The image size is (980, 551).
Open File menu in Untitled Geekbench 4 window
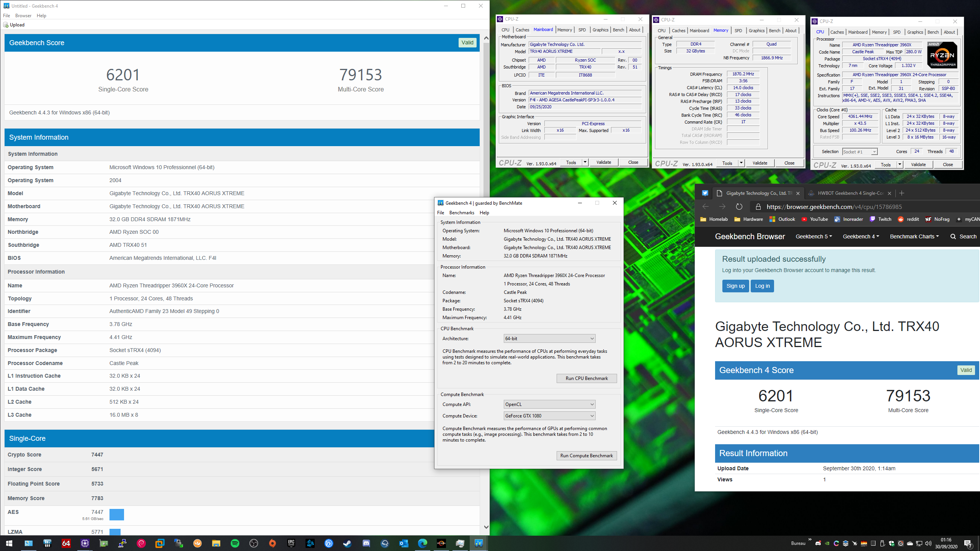pyautogui.click(x=7, y=16)
